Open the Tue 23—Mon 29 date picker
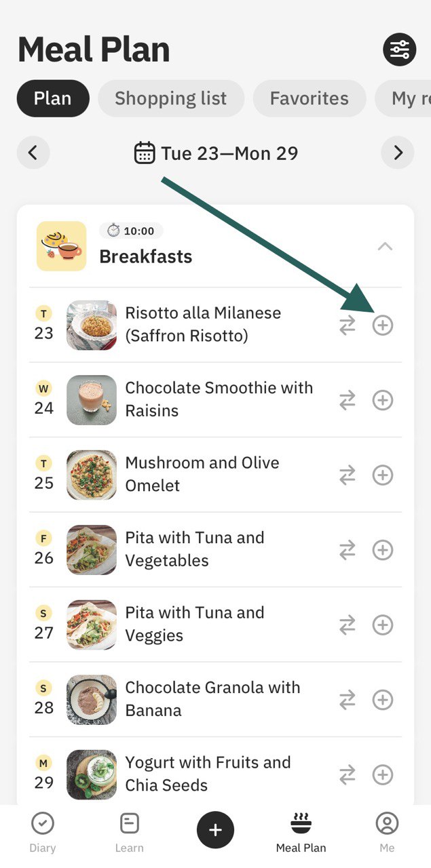Viewport: 431px width, 868px height. pos(216,153)
